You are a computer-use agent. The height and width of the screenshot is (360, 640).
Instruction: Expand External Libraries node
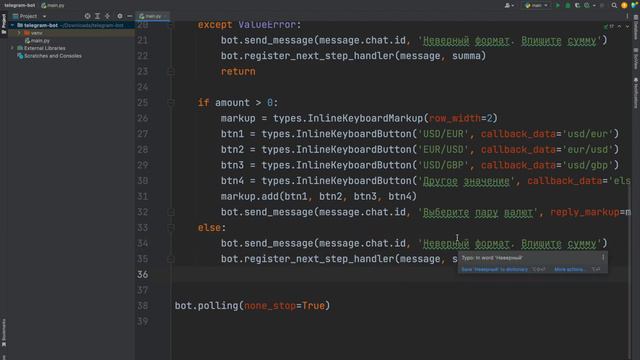coord(12,48)
